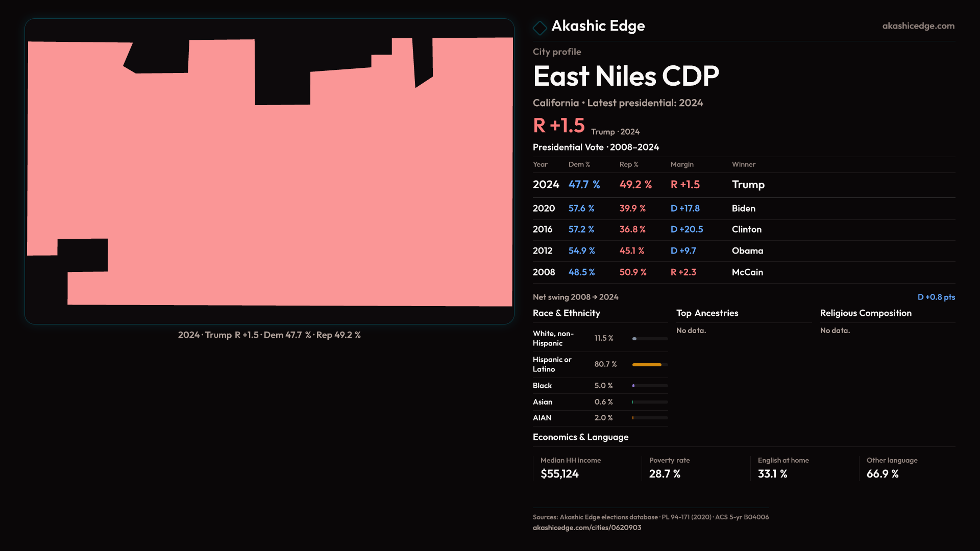Click the R +1.5 headline margin
Image resolution: width=980 pixels, height=551 pixels.
coord(558,126)
